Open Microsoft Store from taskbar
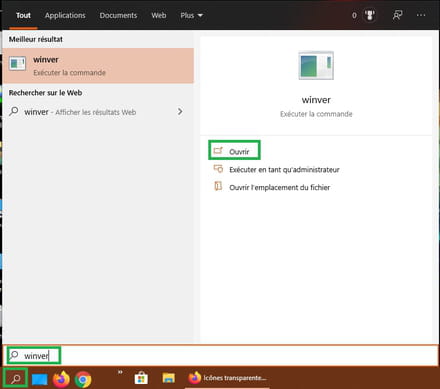This screenshot has height=389, width=440. click(141, 379)
